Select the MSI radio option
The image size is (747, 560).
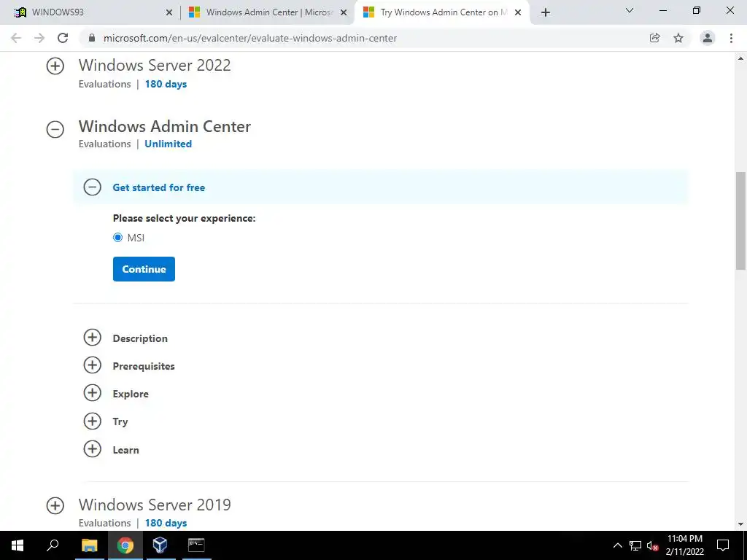[x=117, y=237]
